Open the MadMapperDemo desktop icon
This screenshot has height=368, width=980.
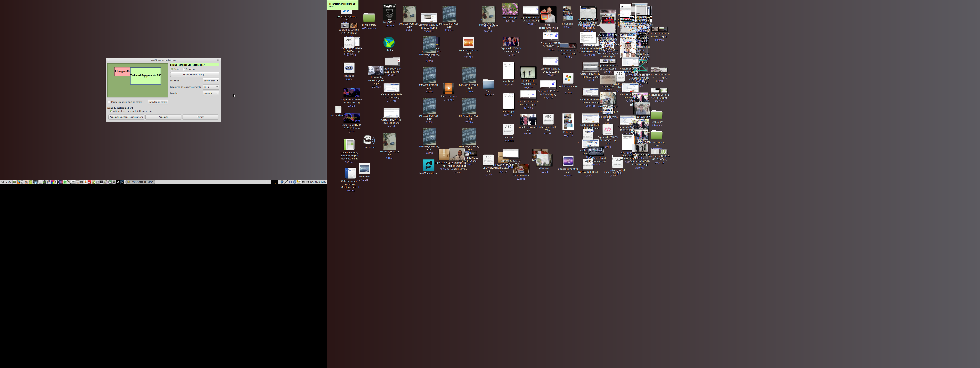pos(428,165)
